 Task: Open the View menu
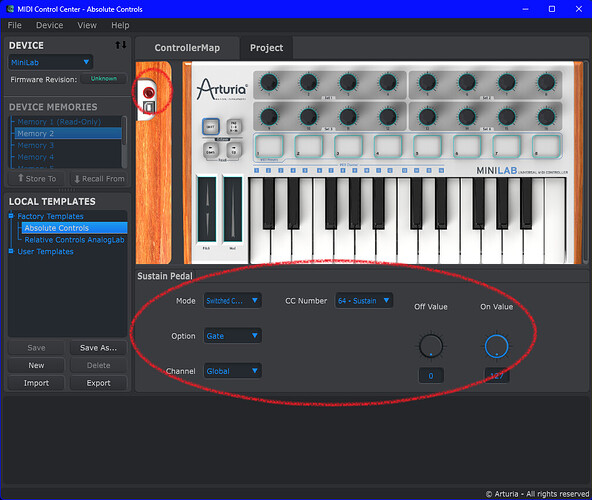point(87,25)
